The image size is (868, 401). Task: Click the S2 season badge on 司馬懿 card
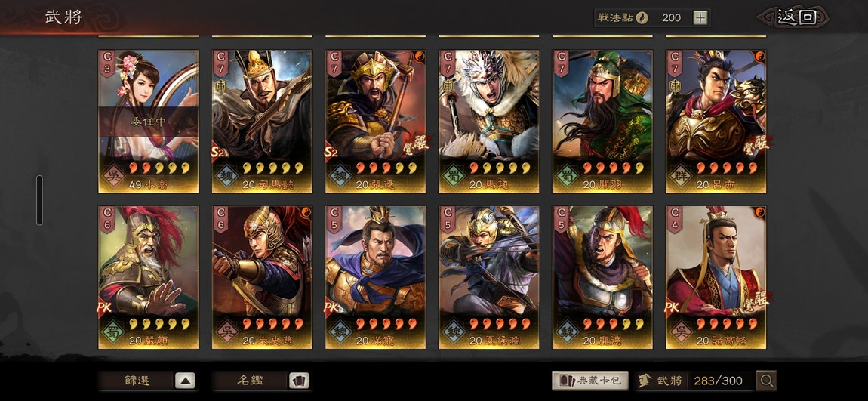click(x=219, y=151)
